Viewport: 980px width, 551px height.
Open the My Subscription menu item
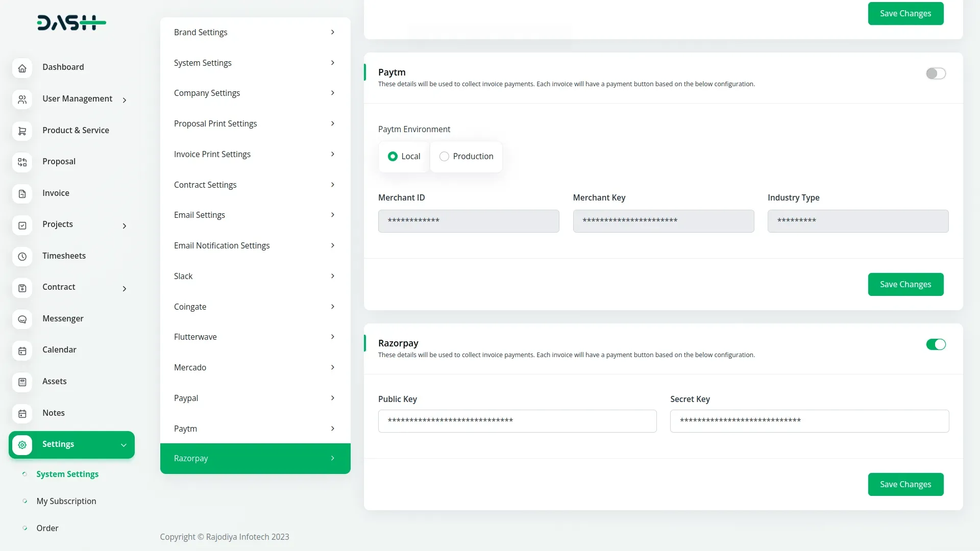66,501
